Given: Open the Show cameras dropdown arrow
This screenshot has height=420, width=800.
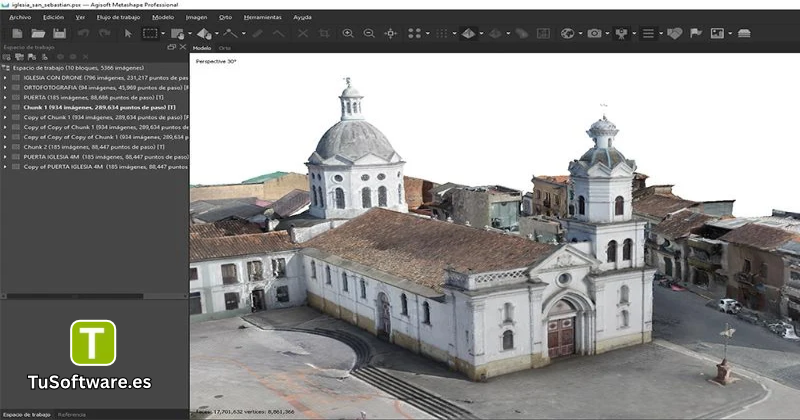Looking at the screenshot, I should [607, 34].
